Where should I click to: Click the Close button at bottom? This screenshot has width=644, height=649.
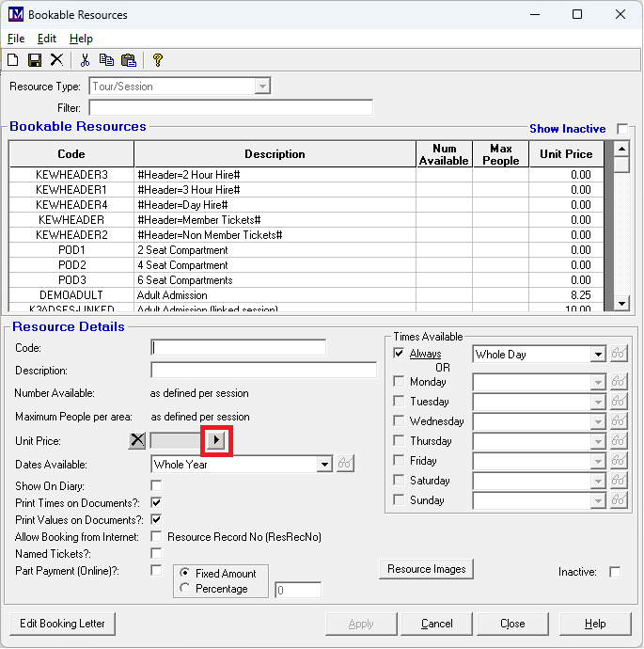(512, 624)
